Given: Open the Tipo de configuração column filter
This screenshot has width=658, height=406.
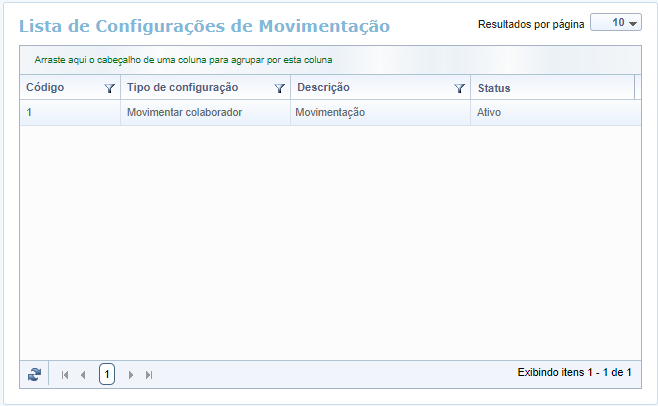Looking at the screenshot, I should [x=280, y=88].
